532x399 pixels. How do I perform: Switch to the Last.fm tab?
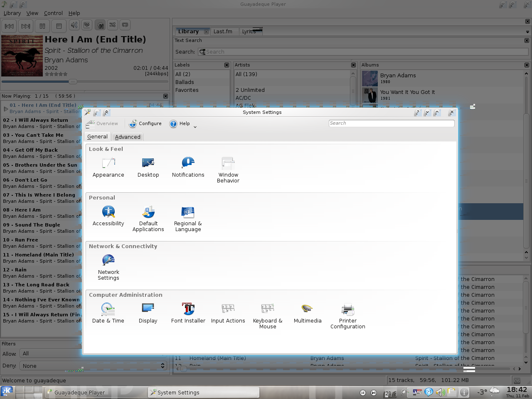pyautogui.click(x=223, y=32)
